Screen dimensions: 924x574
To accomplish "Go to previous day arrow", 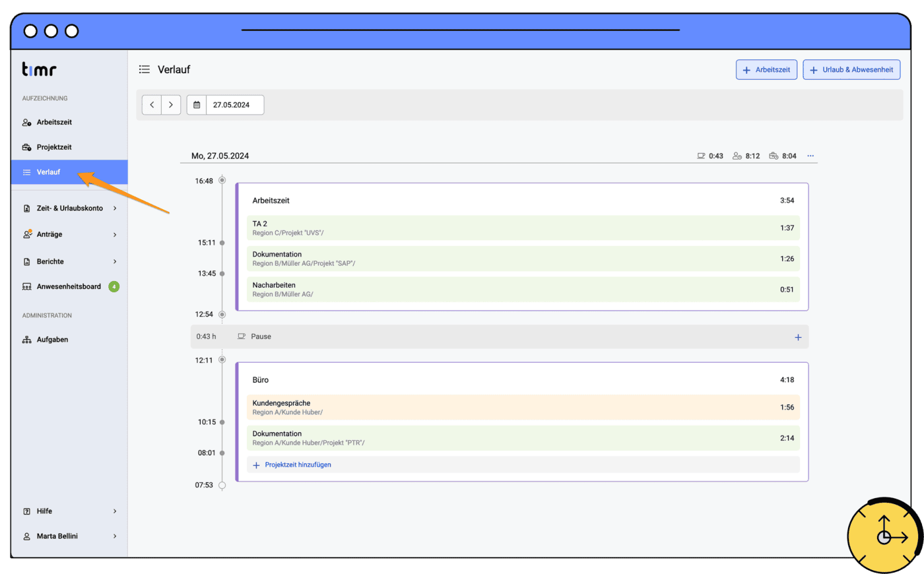I will (x=152, y=105).
